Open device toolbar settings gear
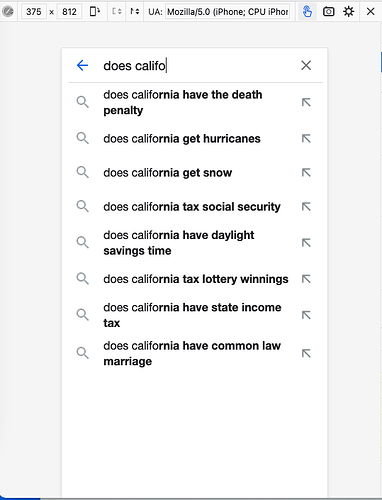Viewport: 382px width, 500px height. [x=349, y=12]
